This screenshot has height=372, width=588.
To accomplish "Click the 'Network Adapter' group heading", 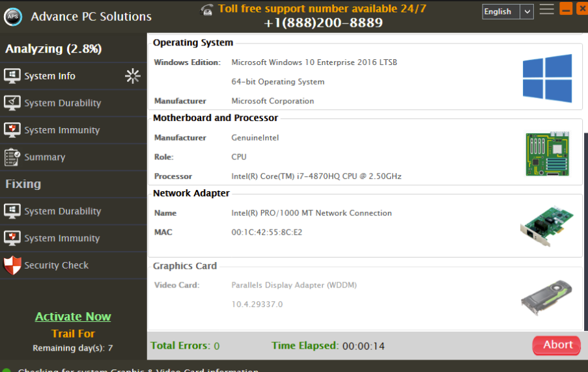I will 191,193.
